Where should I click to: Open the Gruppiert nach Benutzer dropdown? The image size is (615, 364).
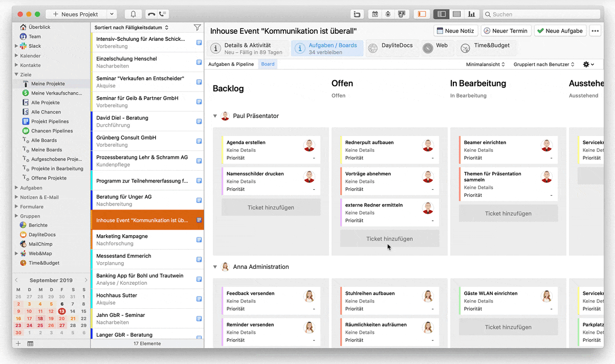(x=544, y=64)
